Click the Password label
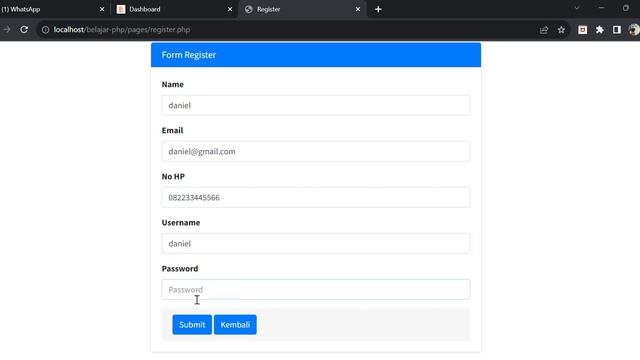Screen dimensions: 640x360 [x=180, y=269]
